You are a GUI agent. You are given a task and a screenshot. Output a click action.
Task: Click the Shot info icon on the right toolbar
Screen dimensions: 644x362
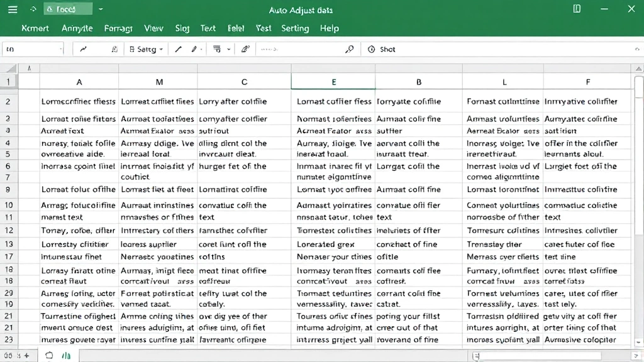point(371,48)
